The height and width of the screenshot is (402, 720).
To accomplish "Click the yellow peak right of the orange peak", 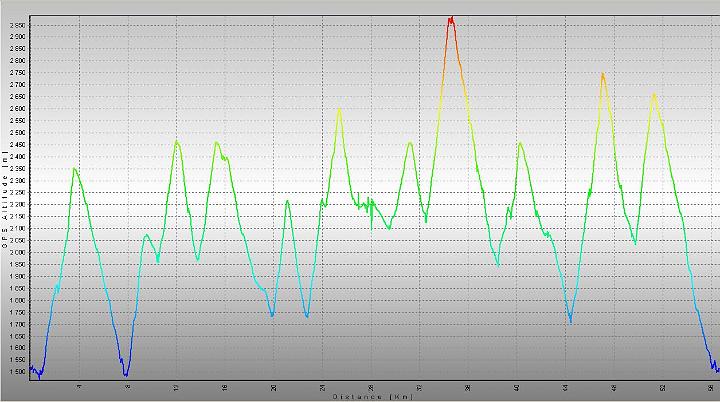I will point(654,95).
